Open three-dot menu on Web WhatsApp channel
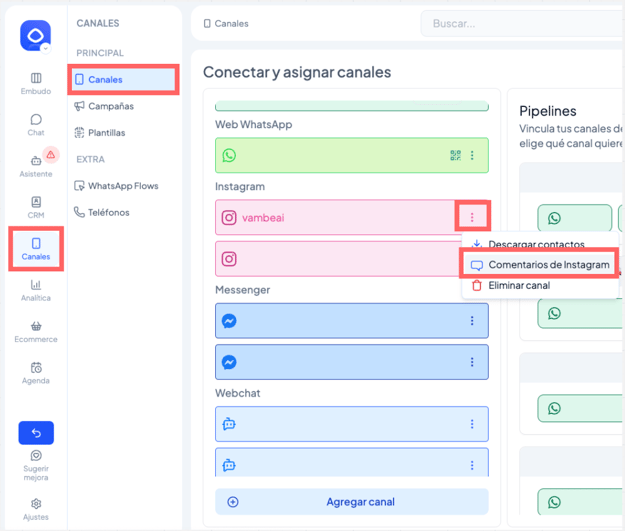Image resolution: width=625 pixels, height=531 pixels. pyautogui.click(x=472, y=156)
